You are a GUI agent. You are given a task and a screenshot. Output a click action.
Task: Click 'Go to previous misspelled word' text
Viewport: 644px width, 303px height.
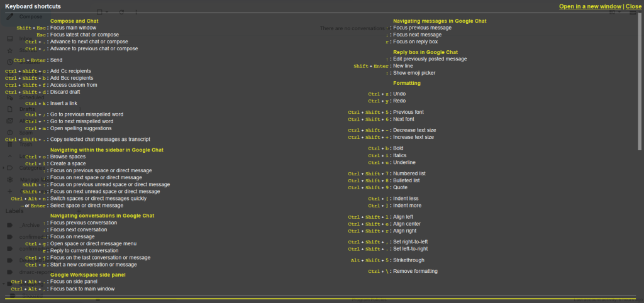(x=87, y=114)
